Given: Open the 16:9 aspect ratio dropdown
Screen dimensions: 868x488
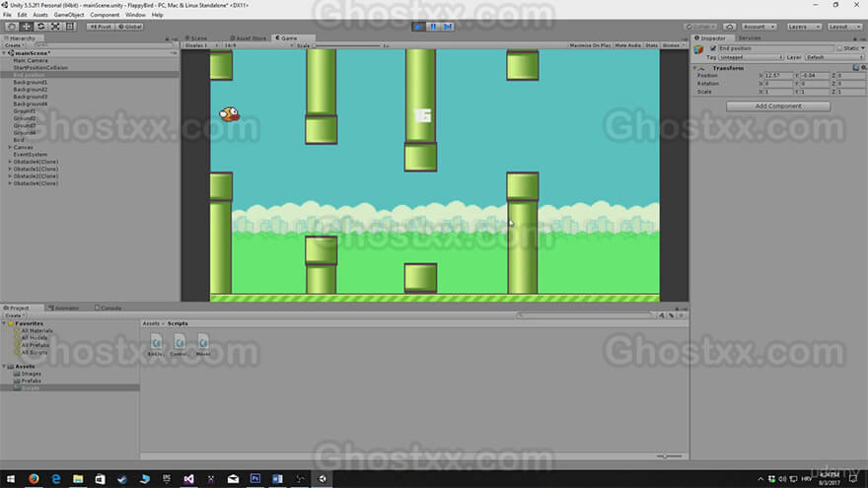Looking at the screenshot, I should (258, 45).
